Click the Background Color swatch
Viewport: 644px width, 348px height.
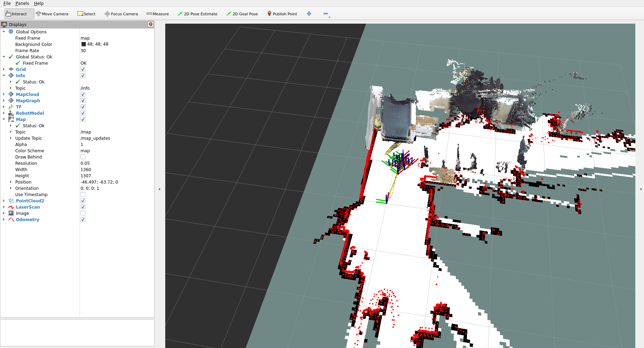point(84,44)
